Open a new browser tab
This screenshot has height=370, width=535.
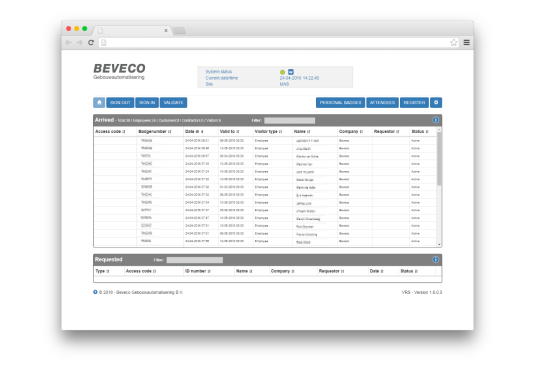click(179, 31)
